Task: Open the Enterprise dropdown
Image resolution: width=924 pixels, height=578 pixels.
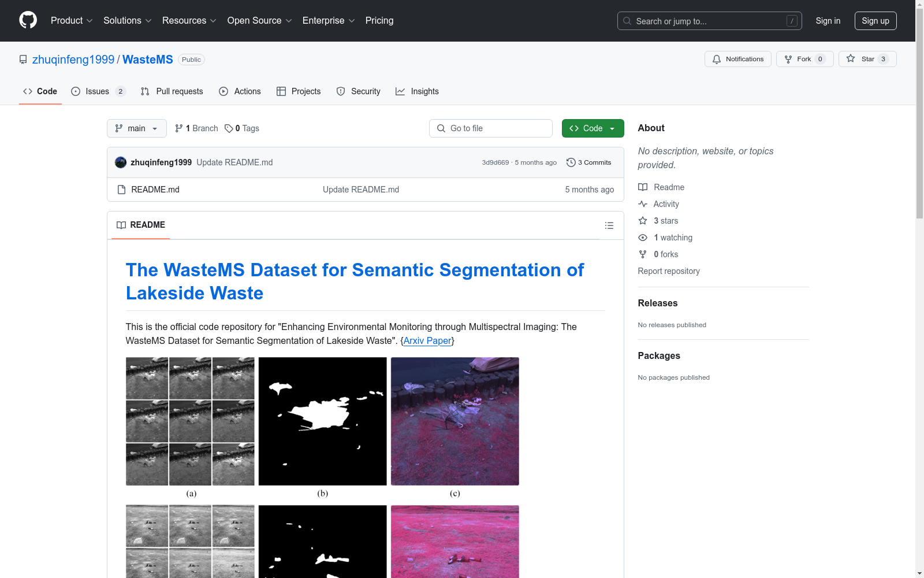Action: click(x=329, y=20)
